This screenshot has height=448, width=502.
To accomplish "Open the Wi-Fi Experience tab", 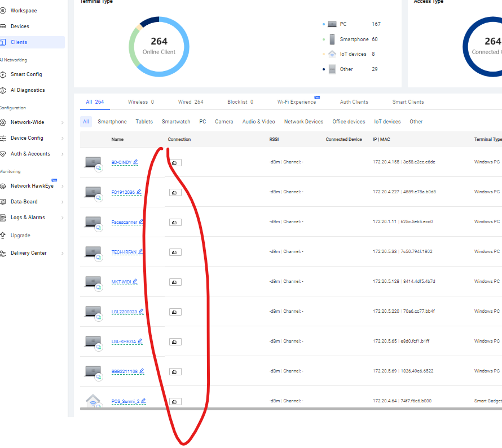I will 297,102.
